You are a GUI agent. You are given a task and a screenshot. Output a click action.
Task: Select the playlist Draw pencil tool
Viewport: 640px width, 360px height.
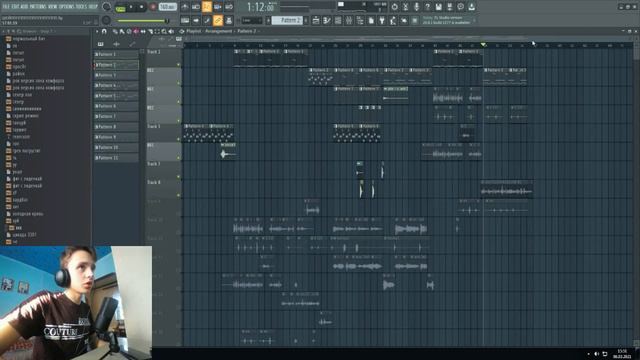115,31
